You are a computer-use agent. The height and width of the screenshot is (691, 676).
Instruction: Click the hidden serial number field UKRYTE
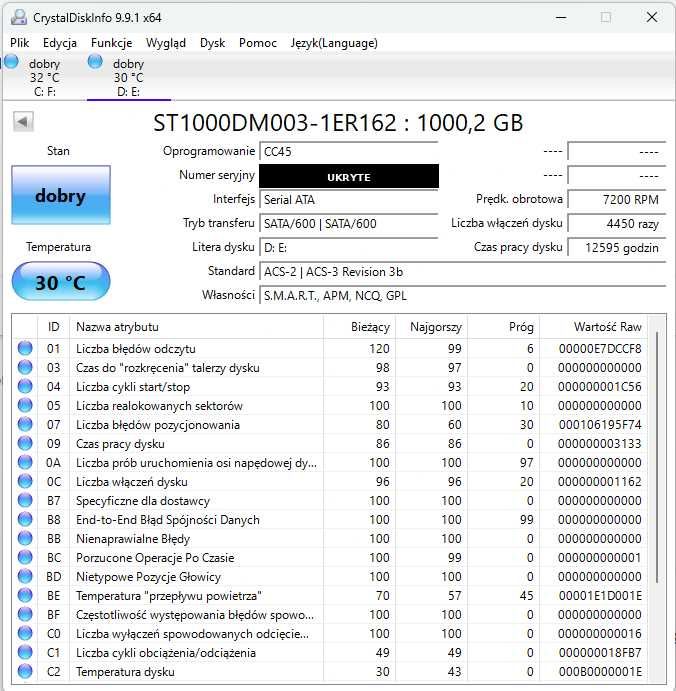pyautogui.click(x=349, y=177)
